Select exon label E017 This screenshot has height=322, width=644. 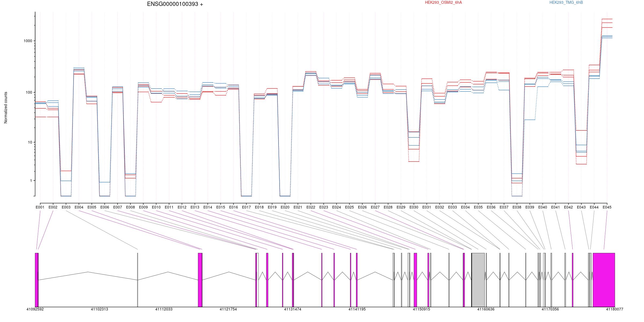tap(246, 207)
